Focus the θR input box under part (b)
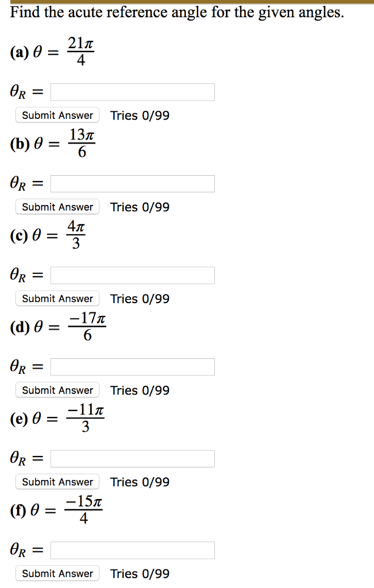This screenshot has width=374, height=588. 132,183
